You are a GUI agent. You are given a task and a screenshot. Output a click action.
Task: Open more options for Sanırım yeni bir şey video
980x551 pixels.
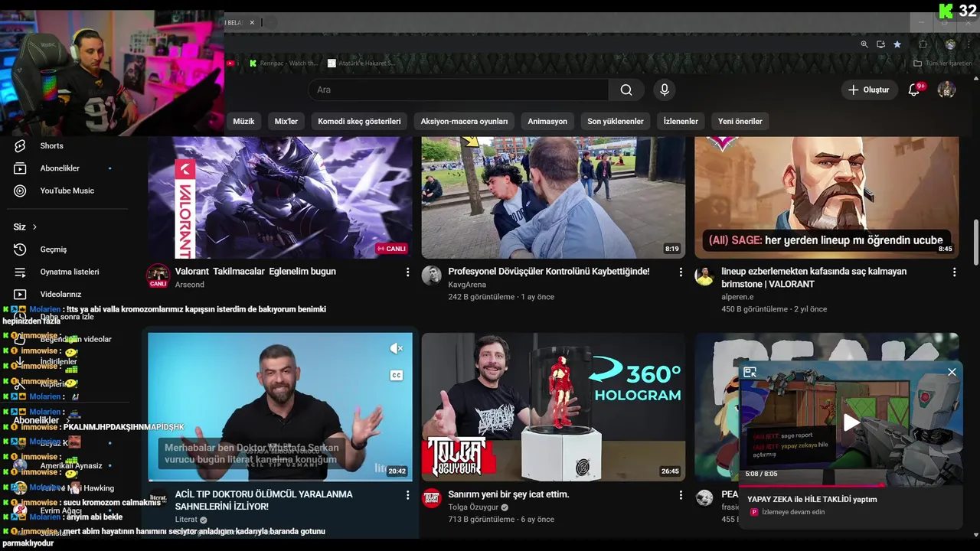681,495
